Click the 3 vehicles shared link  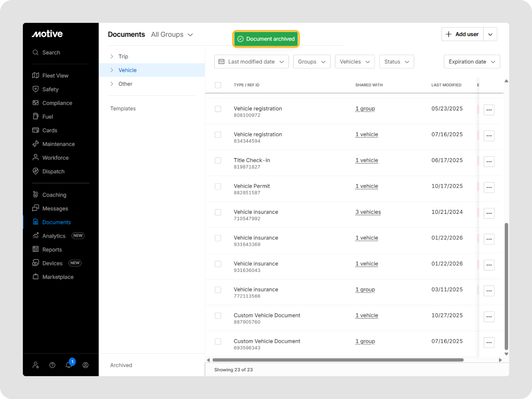point(368,212)
